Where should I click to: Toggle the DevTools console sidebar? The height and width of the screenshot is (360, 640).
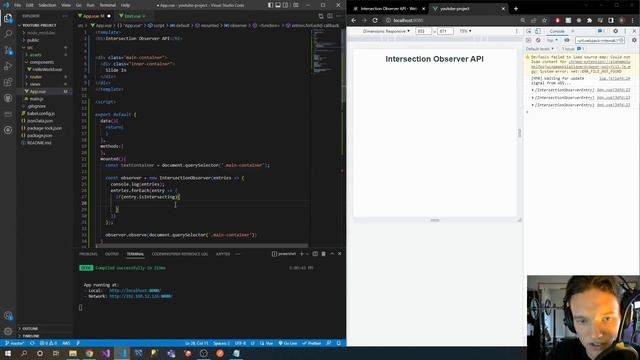(x=529, y=40)
